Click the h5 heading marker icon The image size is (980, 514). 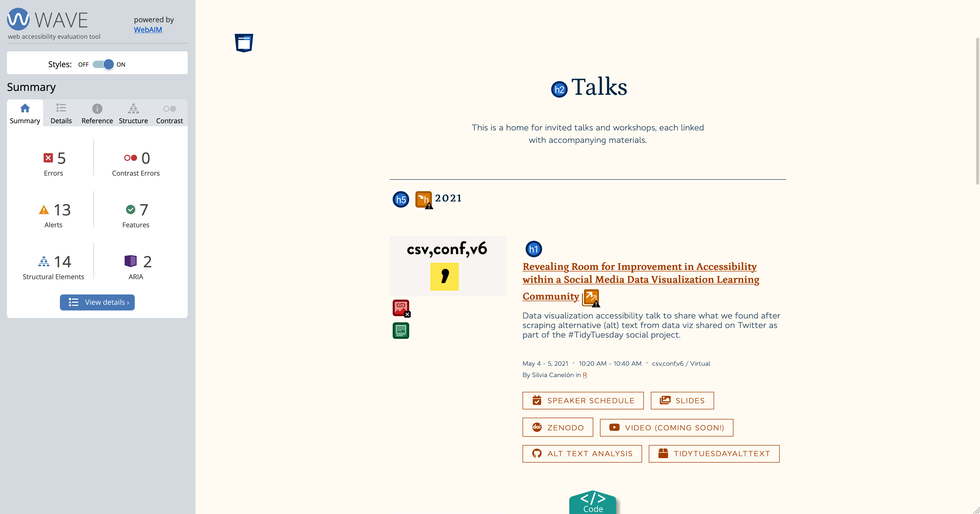(400, 198)
